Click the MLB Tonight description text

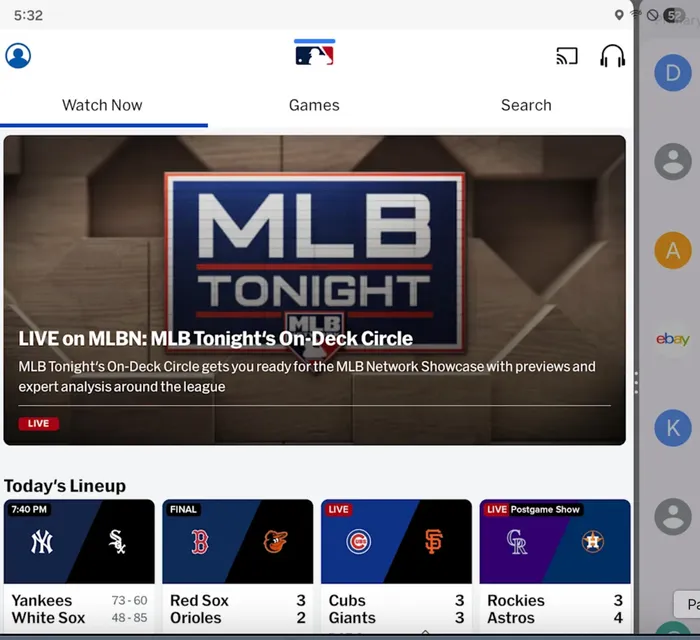[307, 377]
